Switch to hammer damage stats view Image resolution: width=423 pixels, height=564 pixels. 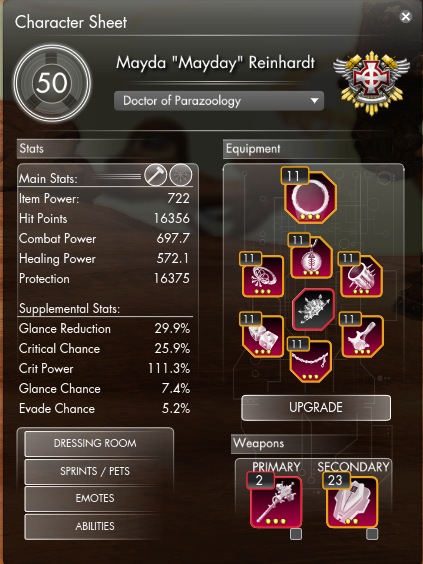(155, 175)
